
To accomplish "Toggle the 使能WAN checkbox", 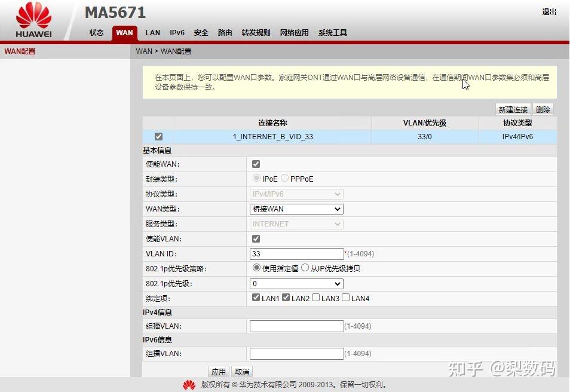I will click(256, 163).
